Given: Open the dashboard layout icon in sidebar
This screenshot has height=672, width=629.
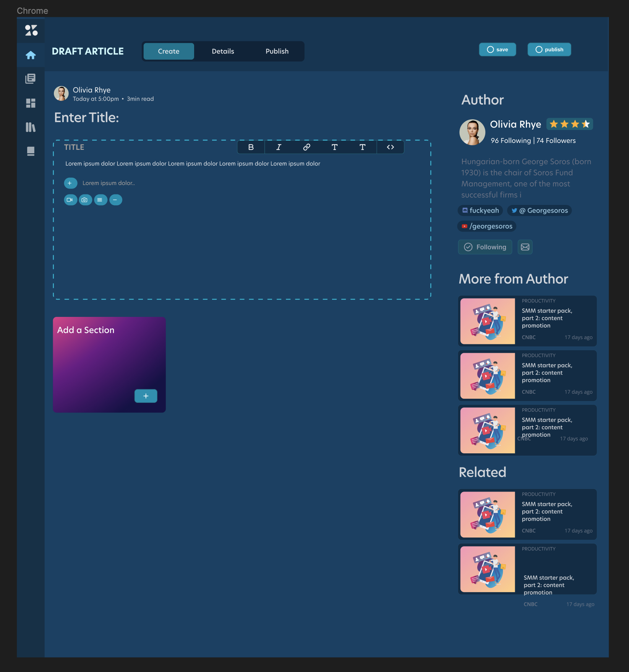Looking at the screenshot, I should pos(31,103).
